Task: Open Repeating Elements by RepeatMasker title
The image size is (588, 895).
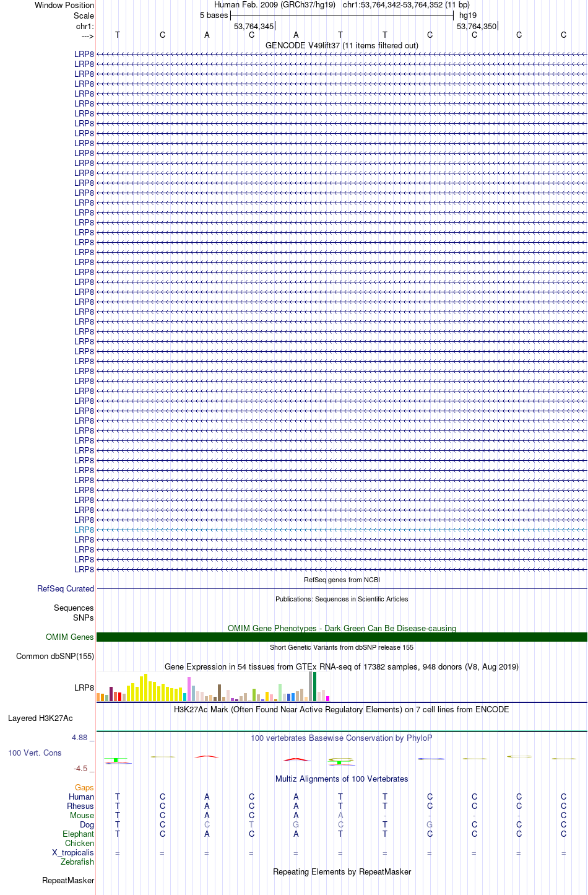Action: pyautogui.click(x=342, y=872)
